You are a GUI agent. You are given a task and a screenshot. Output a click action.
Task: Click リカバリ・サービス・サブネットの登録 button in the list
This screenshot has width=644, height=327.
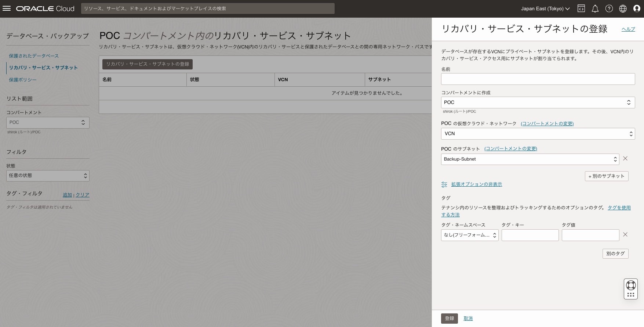coord(148,64)
